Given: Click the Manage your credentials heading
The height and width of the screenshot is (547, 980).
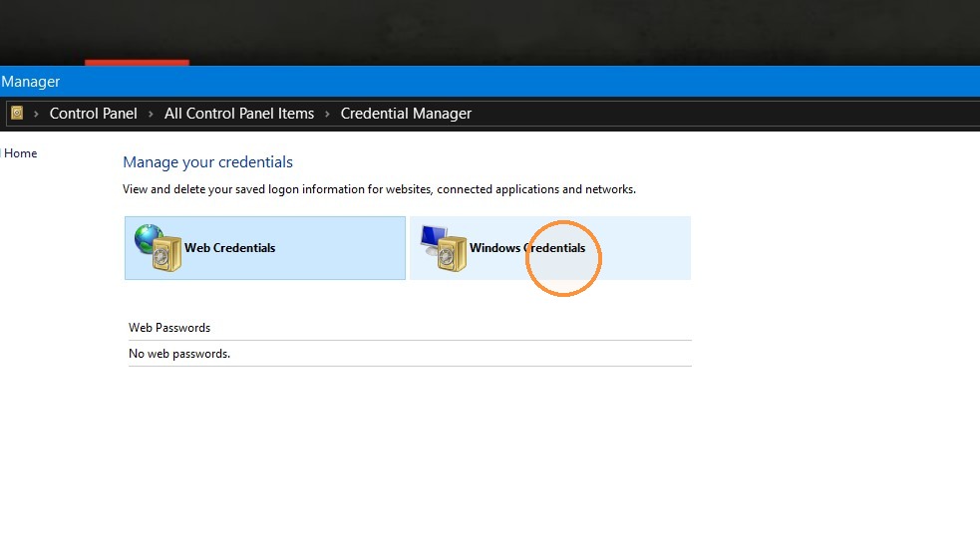Looking at the screenshot, I should pyautogui.click(x=207, y=162).
